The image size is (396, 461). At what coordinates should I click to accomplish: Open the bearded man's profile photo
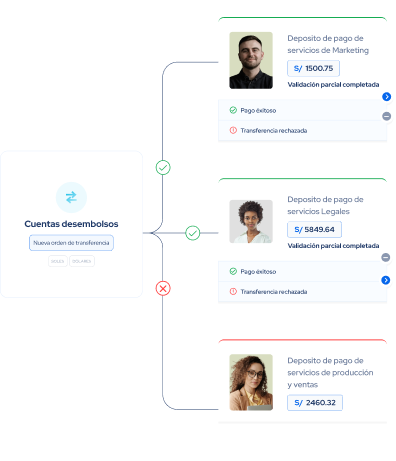pos(251,60)
